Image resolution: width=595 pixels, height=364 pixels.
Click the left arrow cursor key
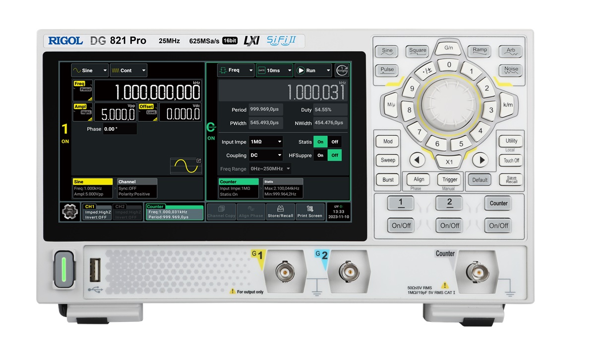[x=417, y=160]
